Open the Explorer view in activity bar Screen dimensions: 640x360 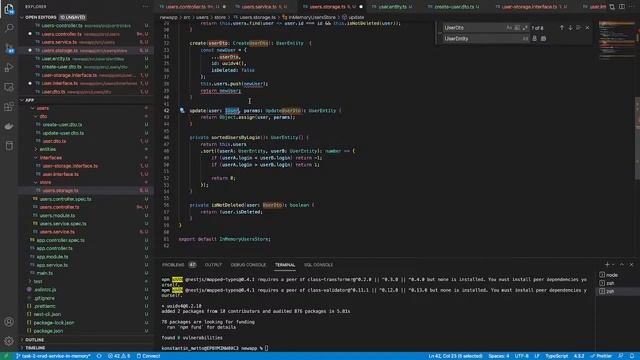tap(9, 8)
